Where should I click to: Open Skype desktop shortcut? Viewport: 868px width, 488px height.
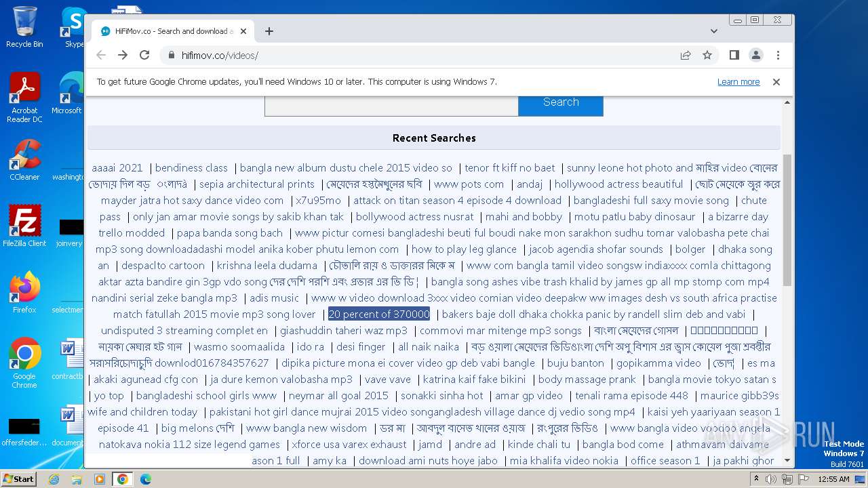click(74, 28)
